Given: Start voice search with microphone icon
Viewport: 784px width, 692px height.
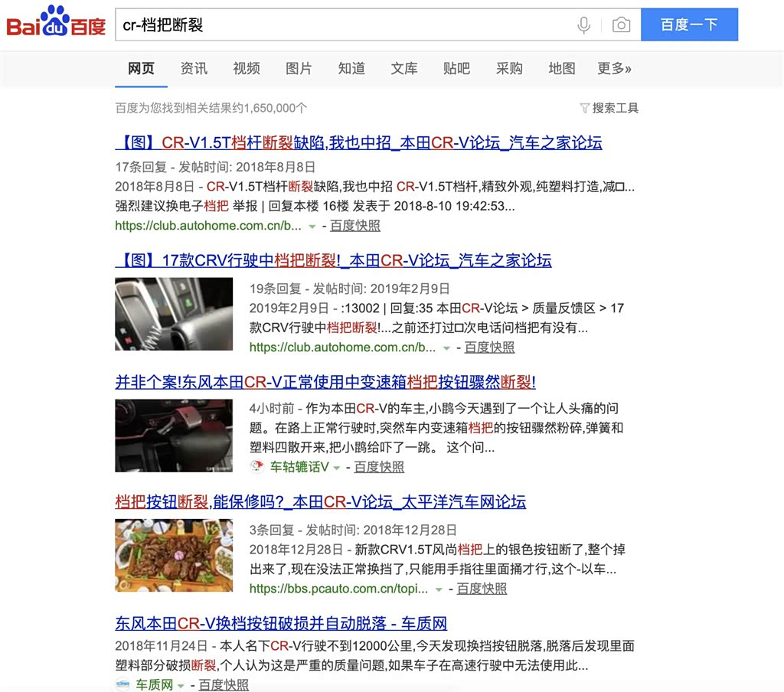Looking at the screenshot, I should (583, 24).
